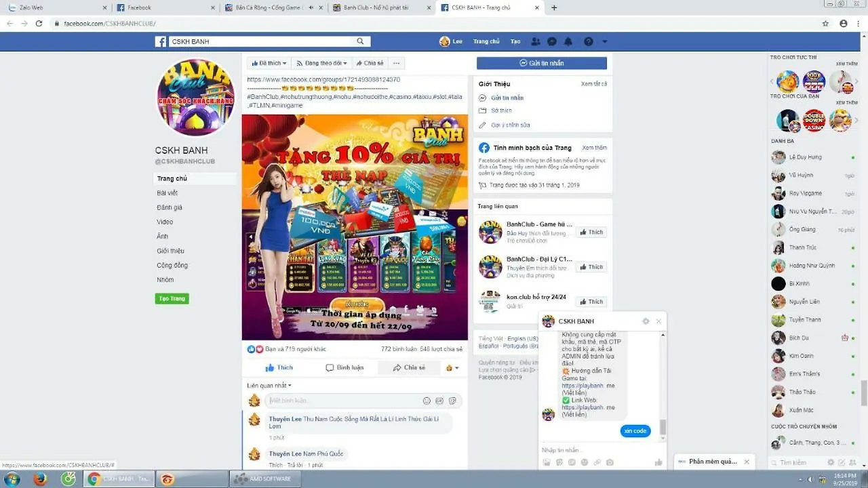Open notifications bell in Facebook header
868x488 pixels.
570,41
